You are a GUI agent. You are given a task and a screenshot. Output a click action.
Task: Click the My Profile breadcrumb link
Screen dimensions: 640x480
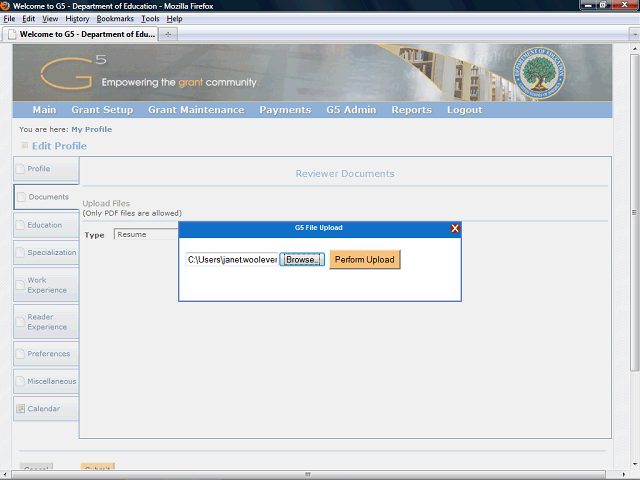(91, 129)
